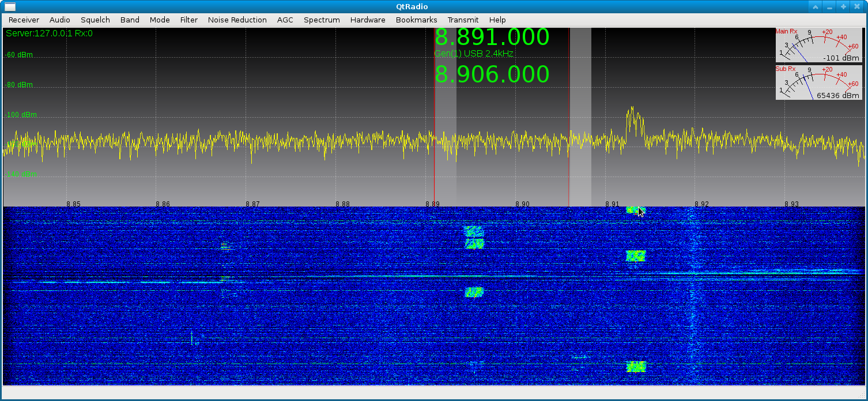Open the Transmit menu

click(x=463, y=20)
